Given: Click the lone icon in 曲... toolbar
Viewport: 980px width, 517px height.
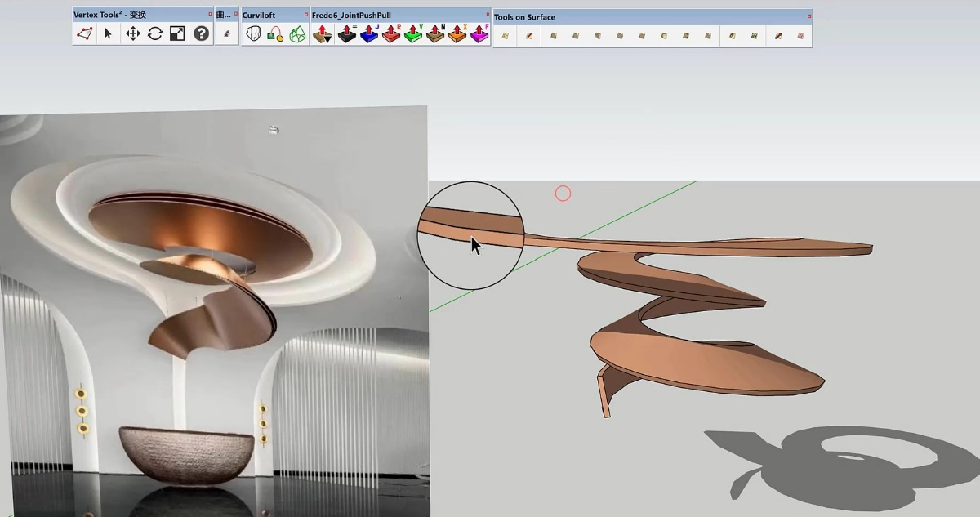Looking at the screenshot, I should 227,33.
